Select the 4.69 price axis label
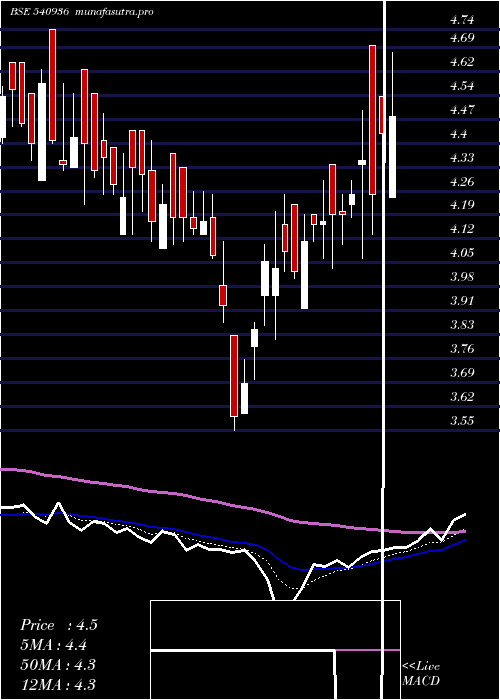This screenshot has width=500, height=700. point(462,38)
